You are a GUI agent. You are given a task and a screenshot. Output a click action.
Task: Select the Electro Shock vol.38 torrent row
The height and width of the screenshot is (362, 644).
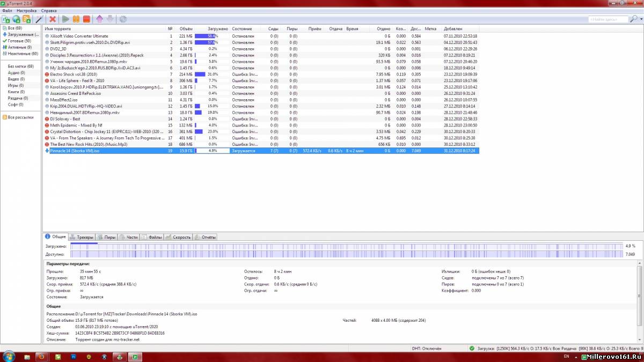click(x=261, y=74)
